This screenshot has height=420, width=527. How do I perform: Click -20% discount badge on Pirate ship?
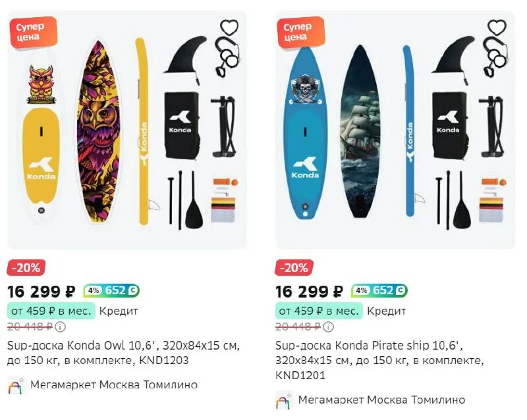coord(294,268)
